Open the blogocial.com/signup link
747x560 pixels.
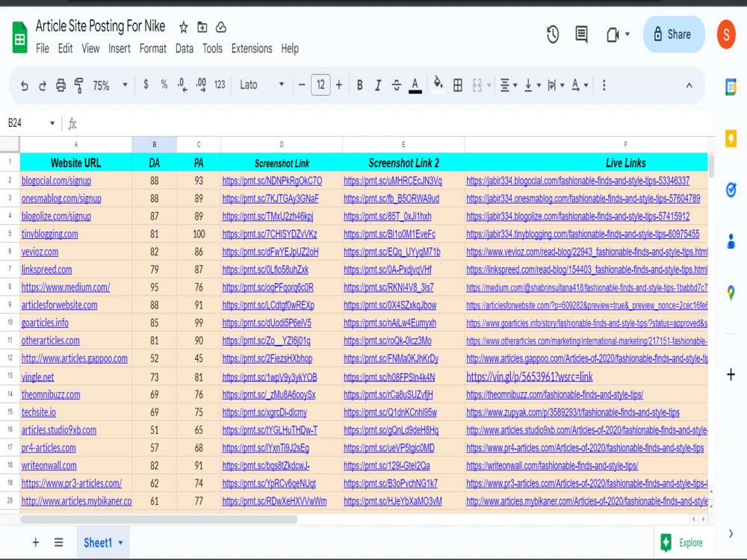[56, 181]
